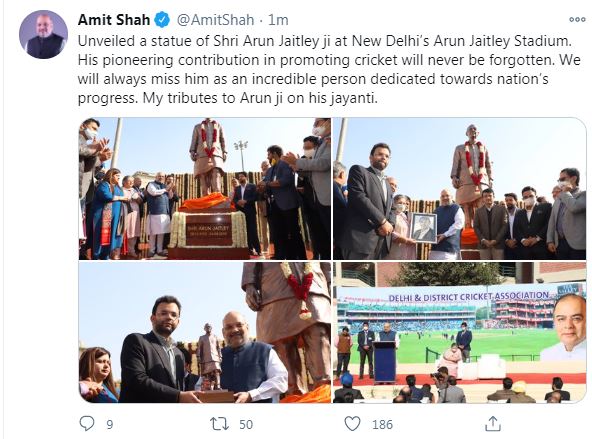Click the reply count 9
The height and width of the screenshot is (439, 592).
[x=109, y=425]
